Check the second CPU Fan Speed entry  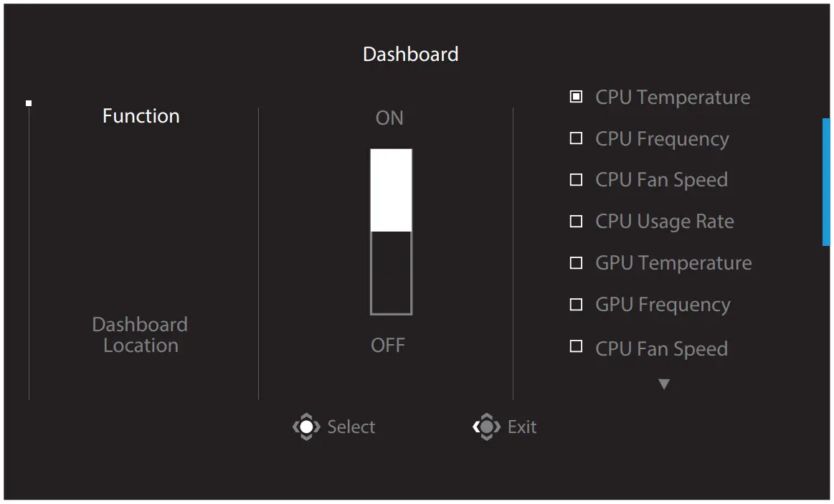[577, 348]
